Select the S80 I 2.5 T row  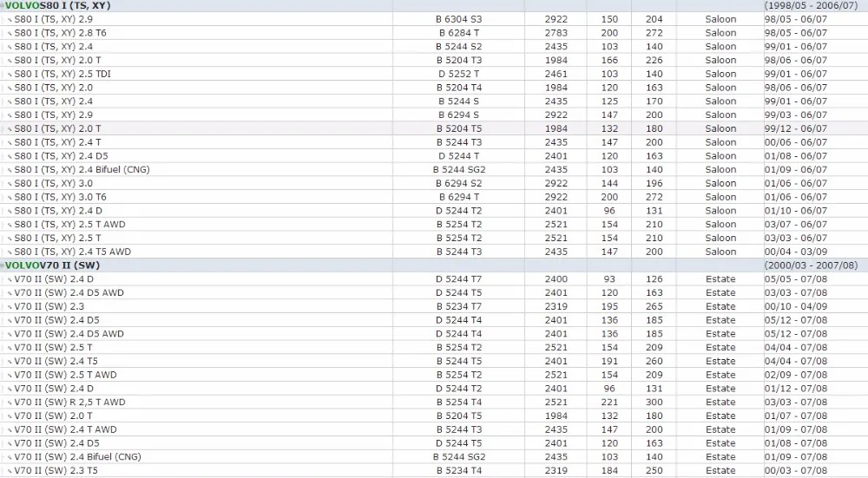pos(434,238)
